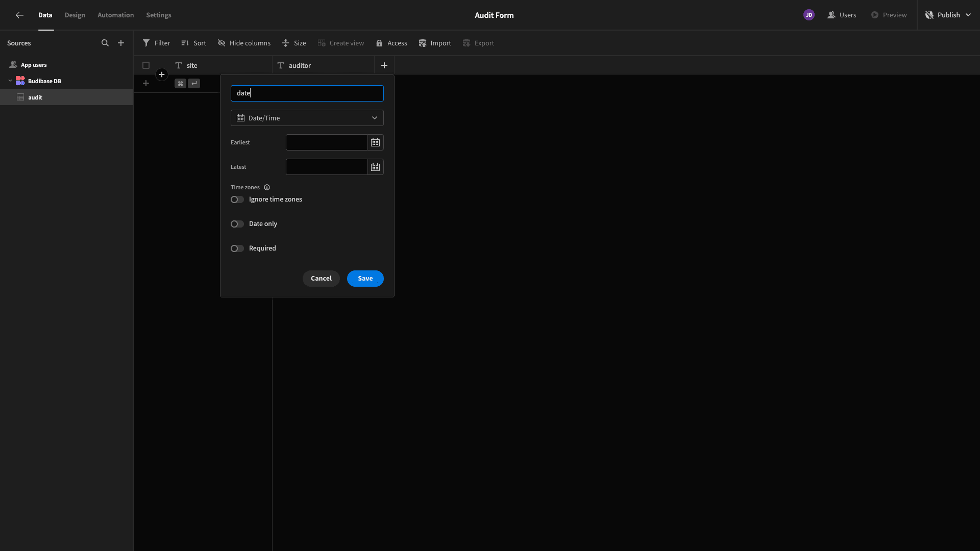This screenshot has width=980, height=551.
Task: Add a new source with plus icon
Action: click(121, 43)
